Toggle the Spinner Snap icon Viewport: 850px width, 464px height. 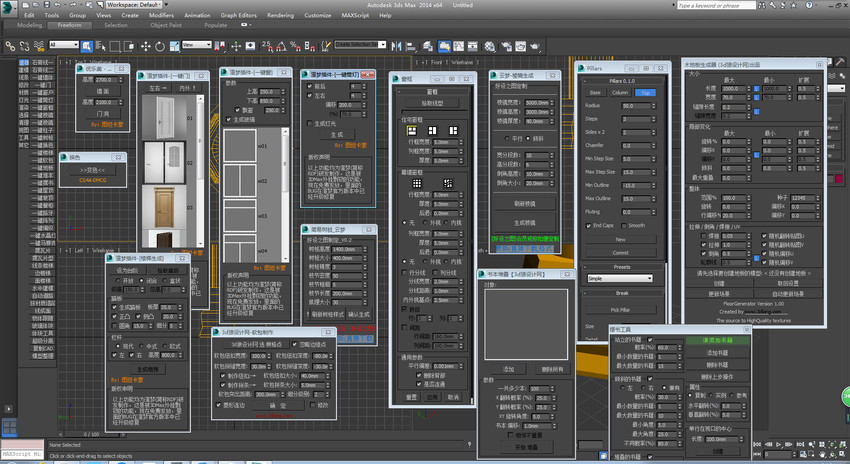(x=310, y=46)
